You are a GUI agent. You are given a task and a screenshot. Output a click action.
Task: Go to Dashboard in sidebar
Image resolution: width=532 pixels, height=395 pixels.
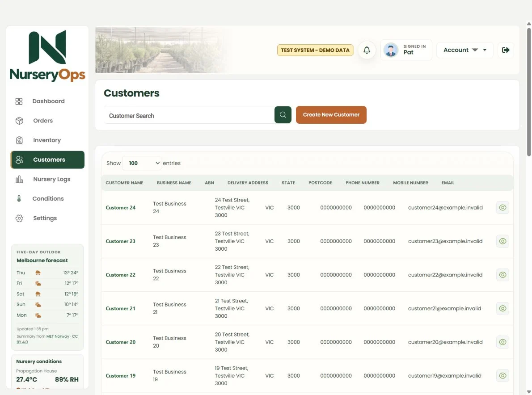(47, 101)
